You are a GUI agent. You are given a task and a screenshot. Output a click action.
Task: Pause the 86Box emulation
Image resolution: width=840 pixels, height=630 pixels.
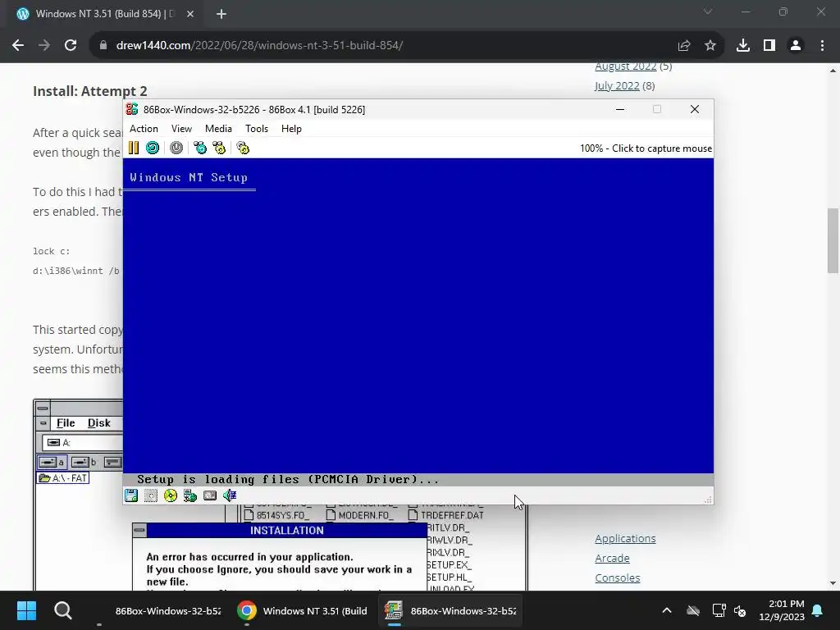[134, 148]
